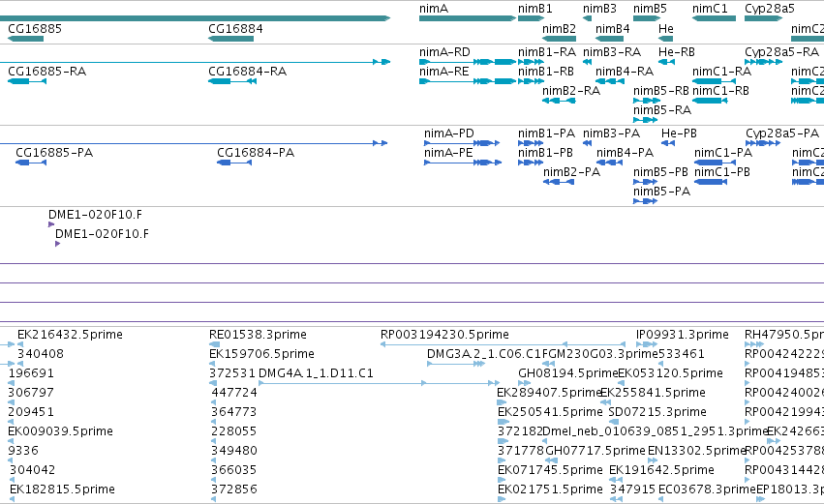Screen dimensions: 824x504
Task: Click the nimB4-PA protein label
Action: [625, 153]
